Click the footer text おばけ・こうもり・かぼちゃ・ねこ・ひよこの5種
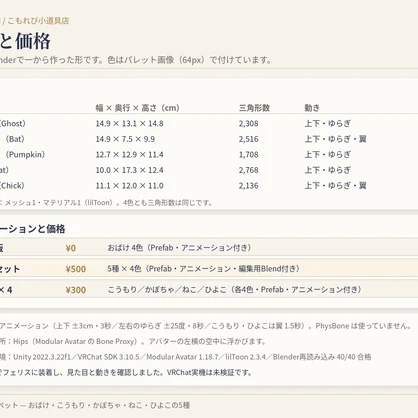Image resolution: width=418 pixels, height=418 pixels. 109,405
